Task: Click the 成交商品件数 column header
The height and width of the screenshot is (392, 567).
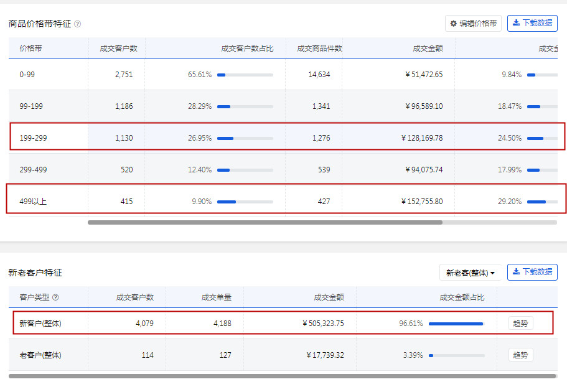Action: (x=319, y=49)
